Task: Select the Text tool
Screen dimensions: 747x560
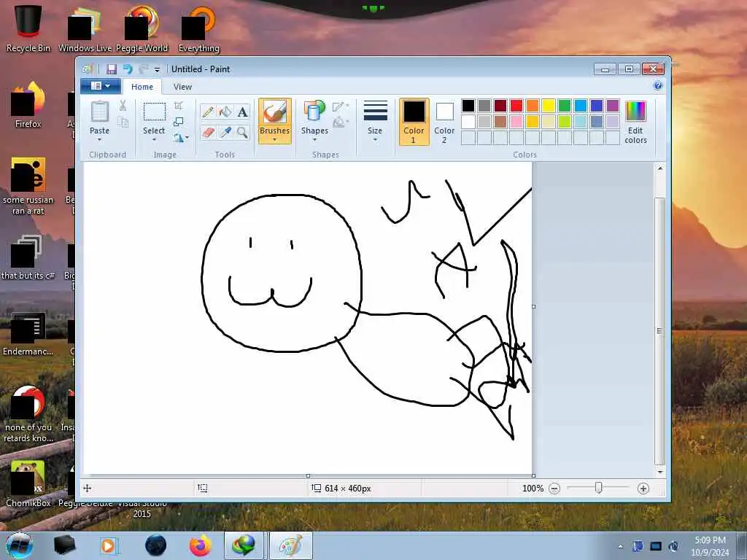Action: [x=242, y=112]
